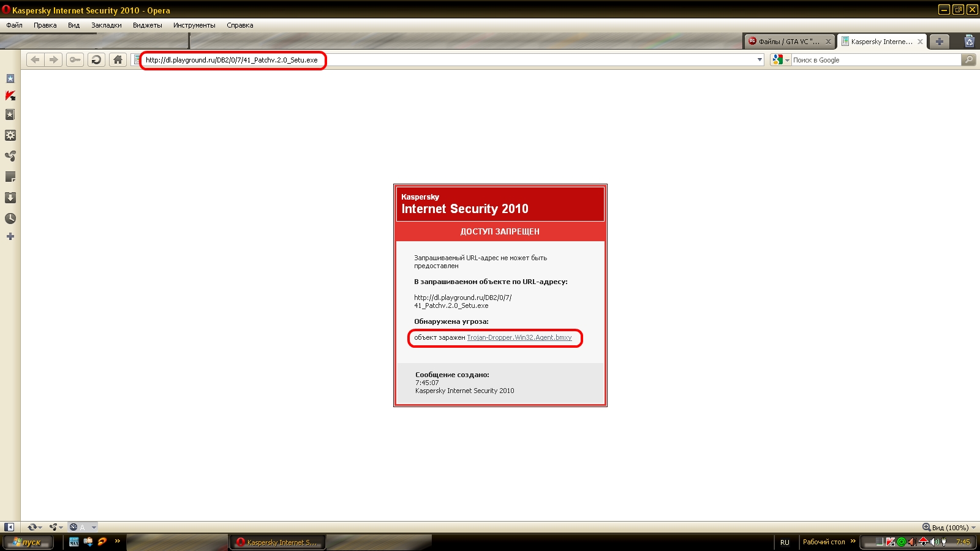Launch the first quick launch icon
This screenshot has height=551, width=980.
point(74,542)
